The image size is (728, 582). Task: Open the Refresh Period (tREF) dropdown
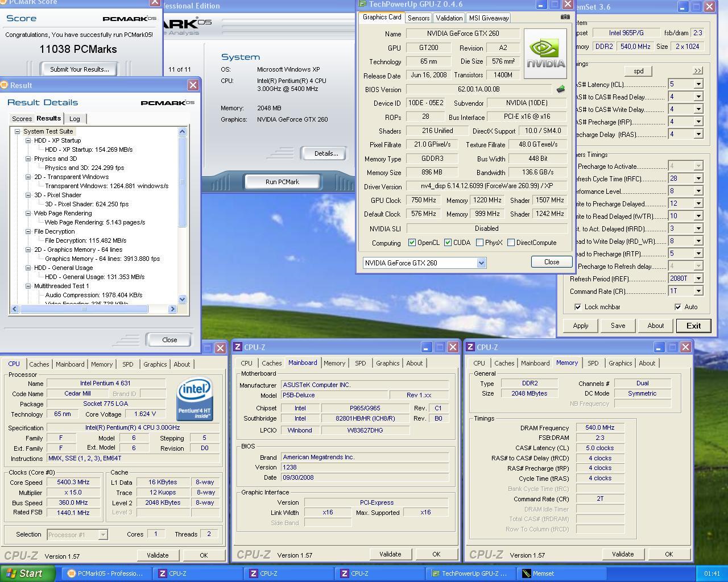[x=698, y=278]
